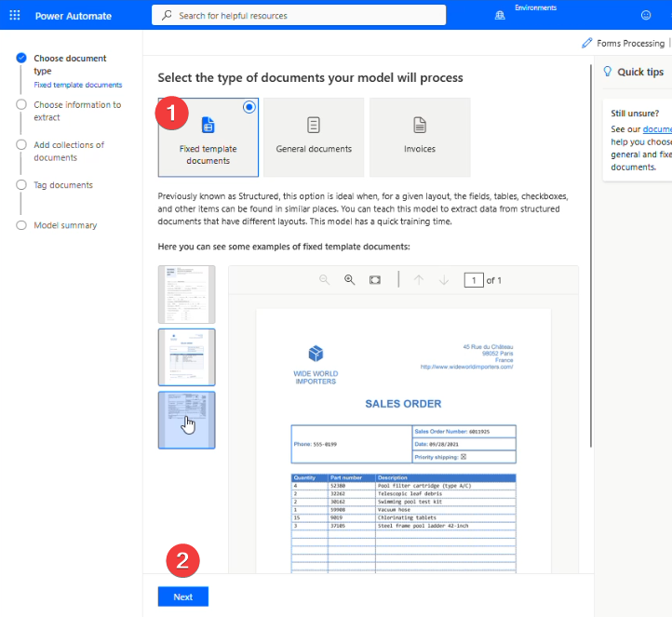Select the third example document thumbnail
Image resolution: width=672 pixels, height=617 pixels.
(x=186, y=421)
